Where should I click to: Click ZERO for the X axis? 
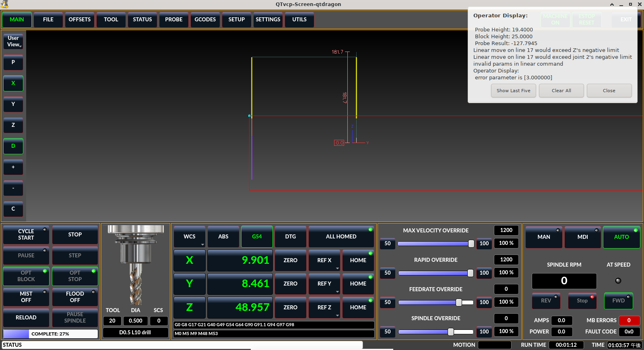pos(291,261)
